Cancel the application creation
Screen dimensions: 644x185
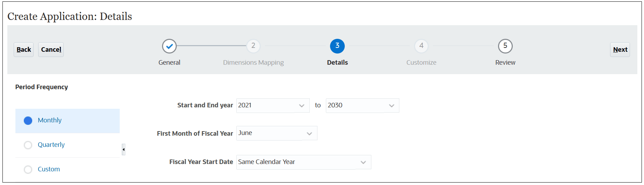pyautogui.click(x=51, y=50)
